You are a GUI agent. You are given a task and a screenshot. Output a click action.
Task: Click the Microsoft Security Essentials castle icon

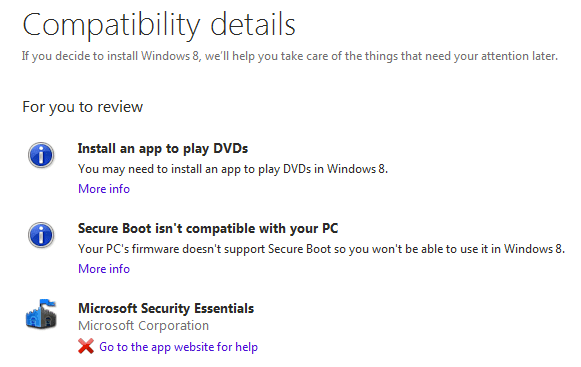tap(41, 314)
